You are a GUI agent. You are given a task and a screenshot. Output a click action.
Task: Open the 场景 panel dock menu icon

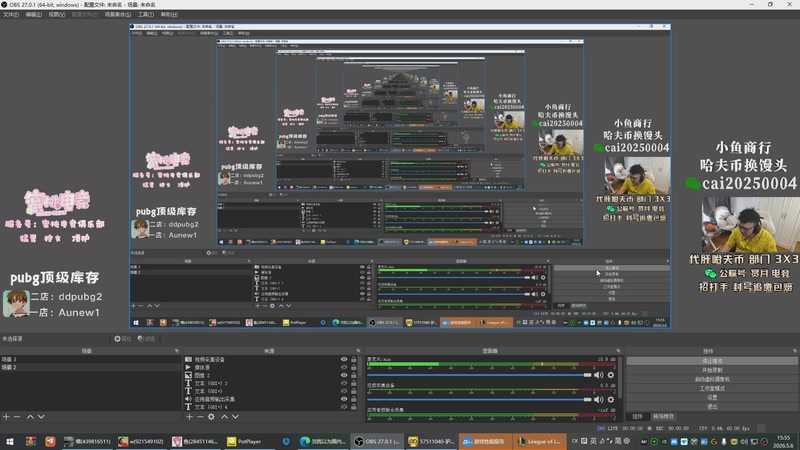(177, 351)
